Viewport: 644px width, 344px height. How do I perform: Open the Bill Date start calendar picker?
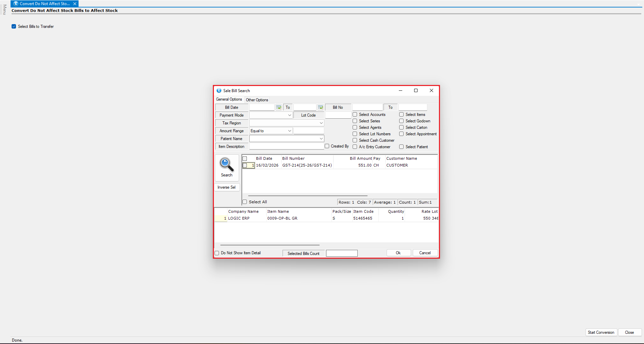point(278,107)
